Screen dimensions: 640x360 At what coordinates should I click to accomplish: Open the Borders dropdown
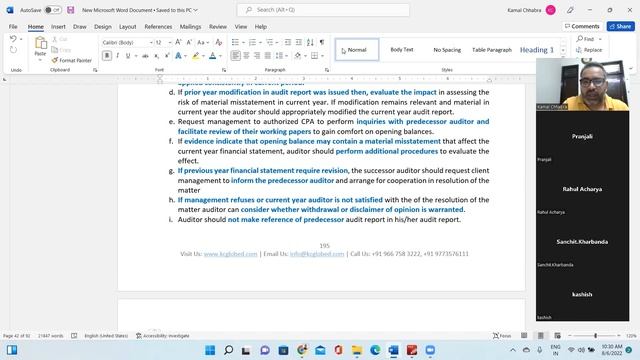(322, 56)
